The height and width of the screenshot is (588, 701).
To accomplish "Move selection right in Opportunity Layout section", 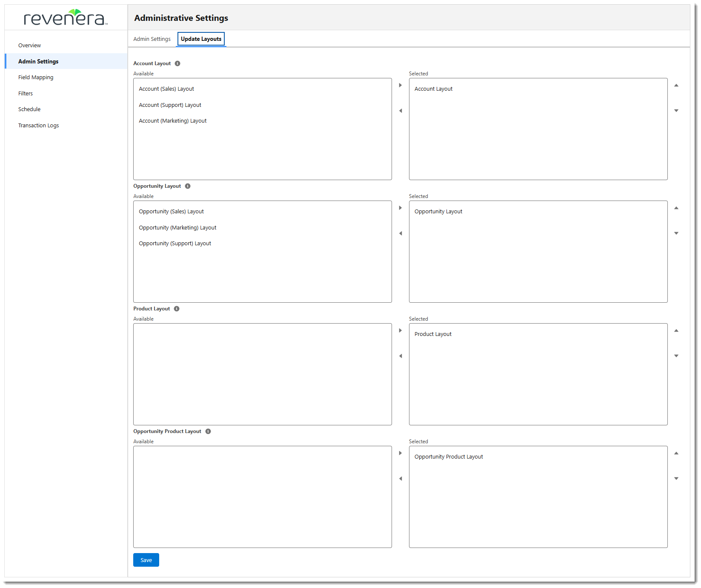I will tap(400, 208).
